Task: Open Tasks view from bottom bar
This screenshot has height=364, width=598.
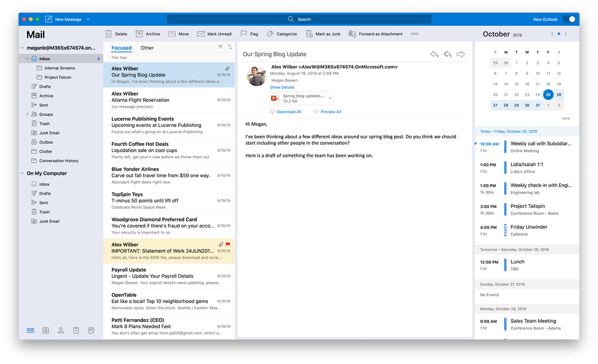Action: click(x=76, y=330)
